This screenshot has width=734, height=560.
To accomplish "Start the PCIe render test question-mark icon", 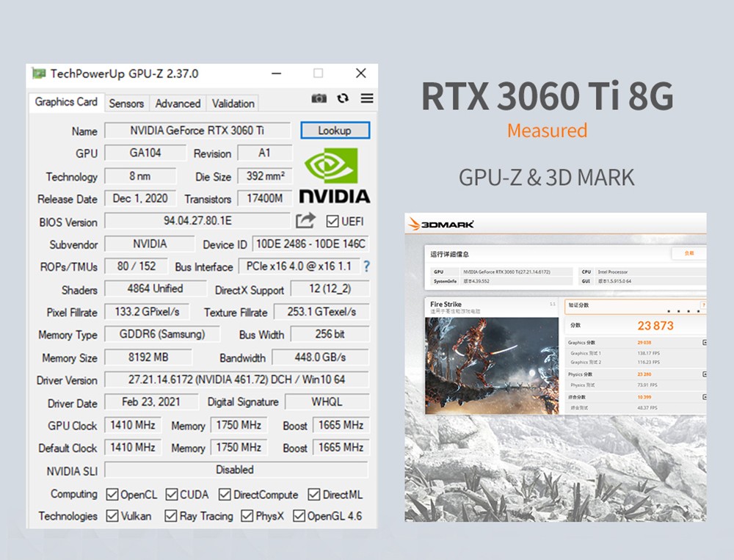I will pos(366,267).
